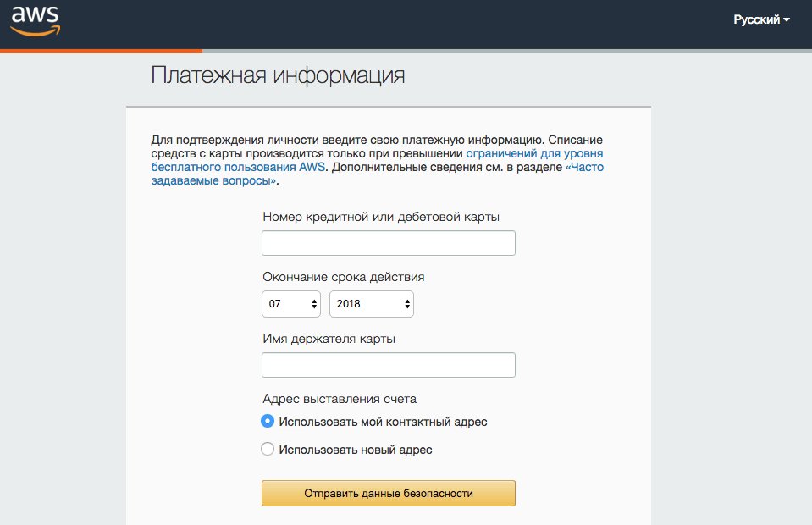Select 'Использовать мой контактный адрес' radio button

coord(268,421)
